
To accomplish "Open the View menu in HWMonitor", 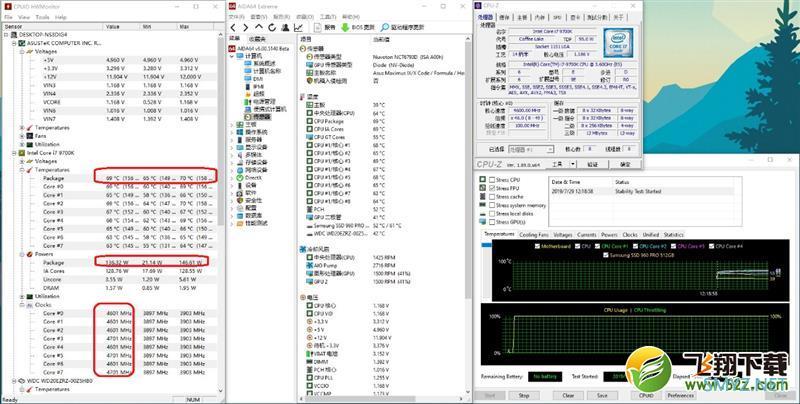I will 24,17.
